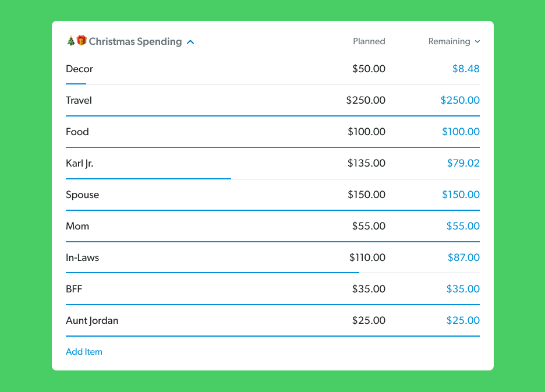Click the planned amount for Food
Viewport: 545px width, 392px height.
(366, 132)
